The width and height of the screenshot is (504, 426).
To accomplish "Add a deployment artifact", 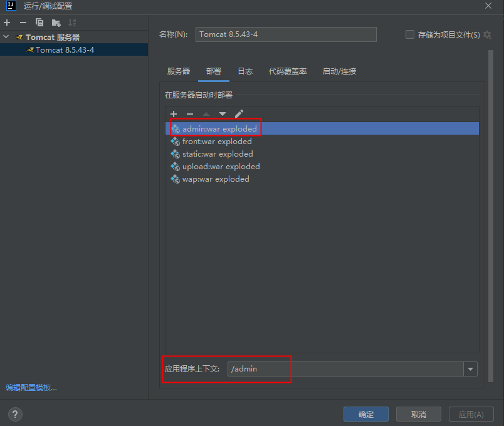I will [x=174, y=114].
